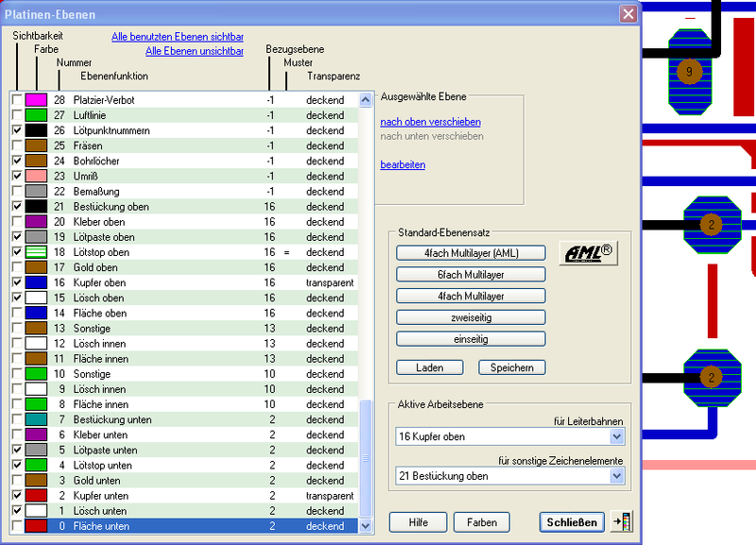
Task: Click the magenta color swatch of layer 28
Action: pyautogui.click(x=37, y=99)
